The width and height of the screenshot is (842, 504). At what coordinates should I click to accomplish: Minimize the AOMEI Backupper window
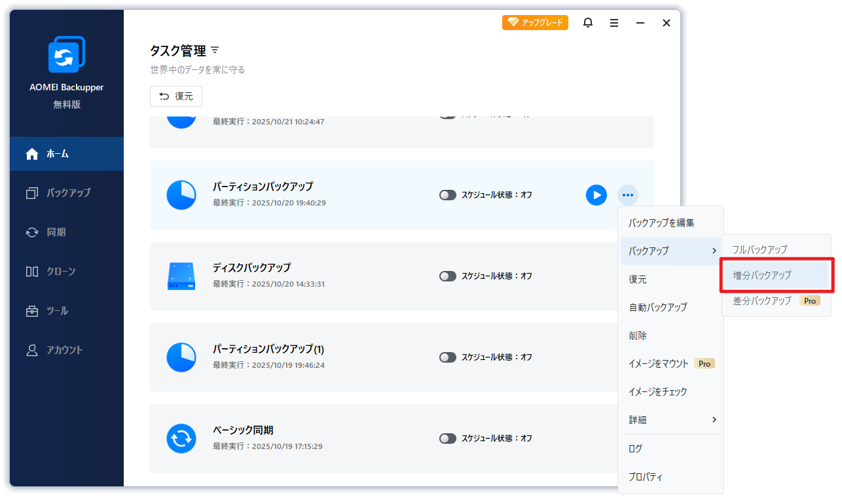(640, 23)
